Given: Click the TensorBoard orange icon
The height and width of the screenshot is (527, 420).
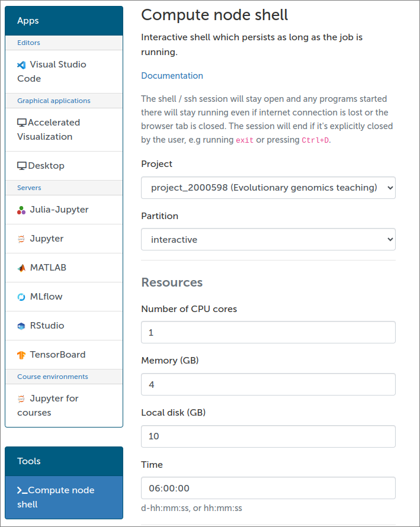Looking at the screenshot, I should point(21,355).
